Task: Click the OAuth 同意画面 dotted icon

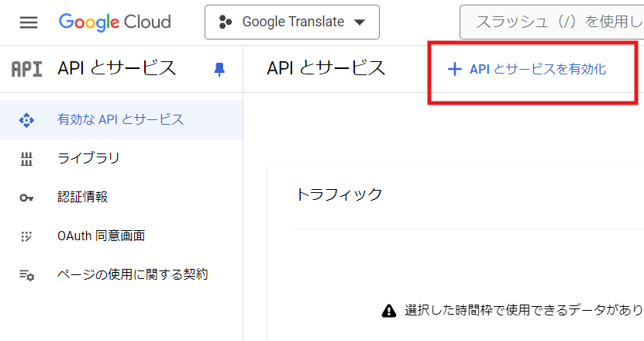Action: tap(26, 236)
